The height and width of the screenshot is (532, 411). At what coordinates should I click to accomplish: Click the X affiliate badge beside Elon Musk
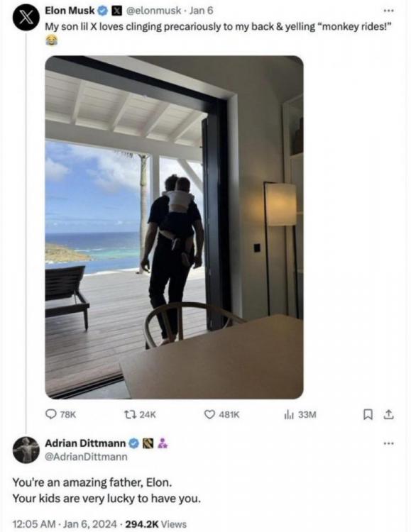[x=117, y=11]
